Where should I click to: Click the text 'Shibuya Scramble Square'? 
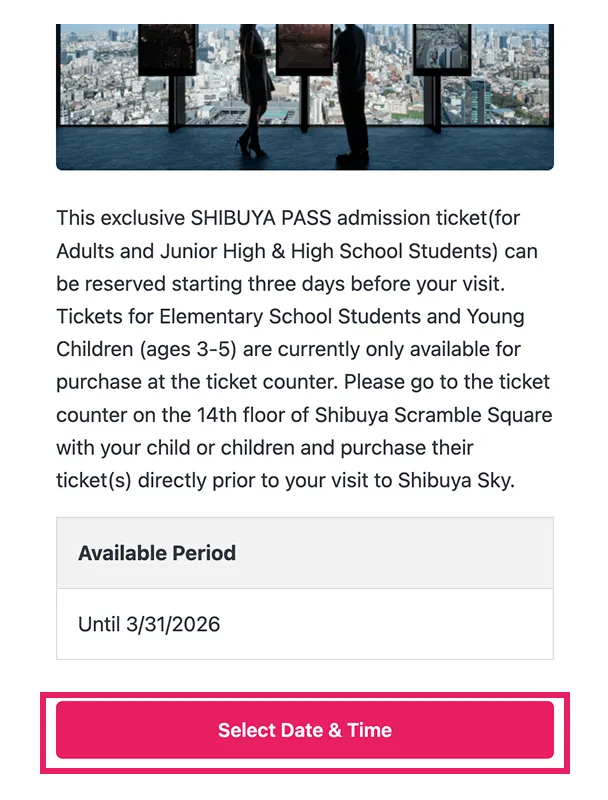point(434,414)
